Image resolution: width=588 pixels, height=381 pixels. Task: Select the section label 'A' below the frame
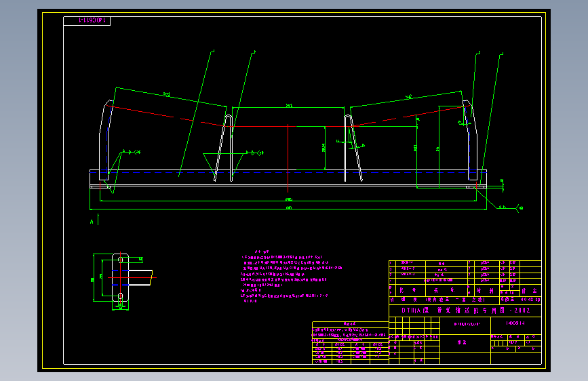[x=92, y=222]
